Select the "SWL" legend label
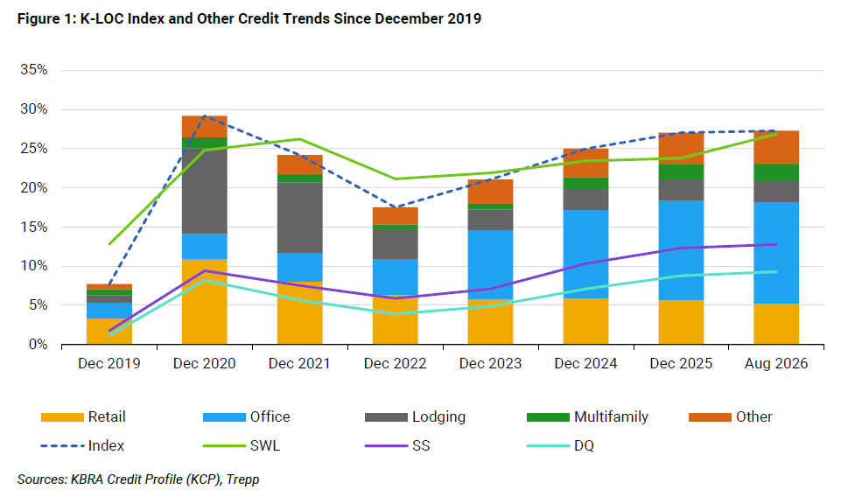 point(265,445)
